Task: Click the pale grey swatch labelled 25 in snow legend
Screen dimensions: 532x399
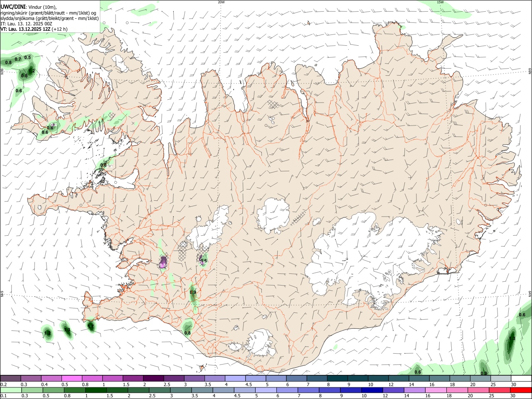Action: point(501,379)
